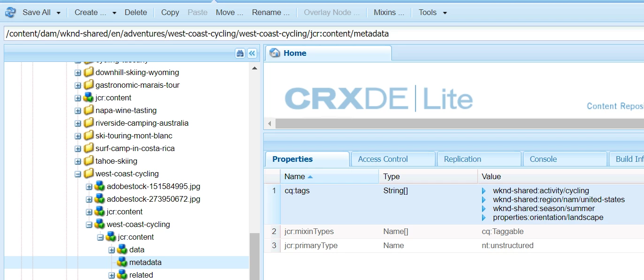
Task: Click Delete in the toolbar
Action: click(136, 13)
